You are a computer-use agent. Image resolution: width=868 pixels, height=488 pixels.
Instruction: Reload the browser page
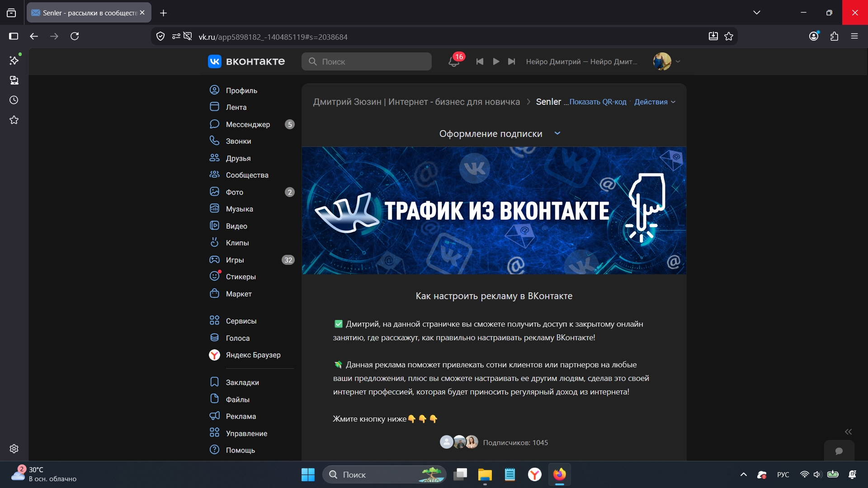coord(75,36)
